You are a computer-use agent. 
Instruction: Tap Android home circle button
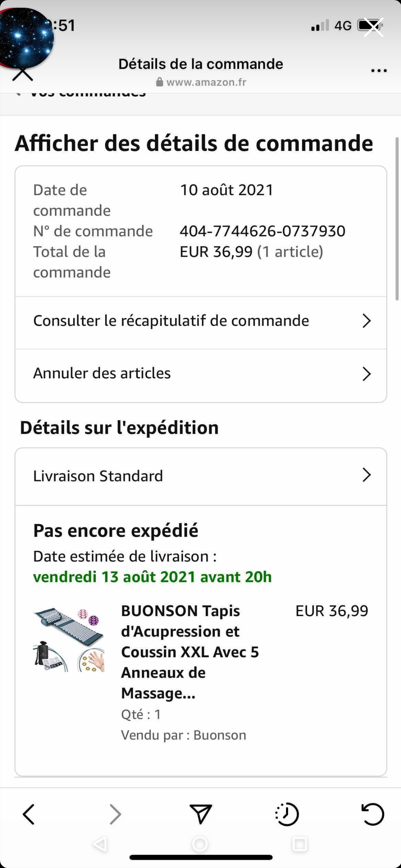[200, 844]
